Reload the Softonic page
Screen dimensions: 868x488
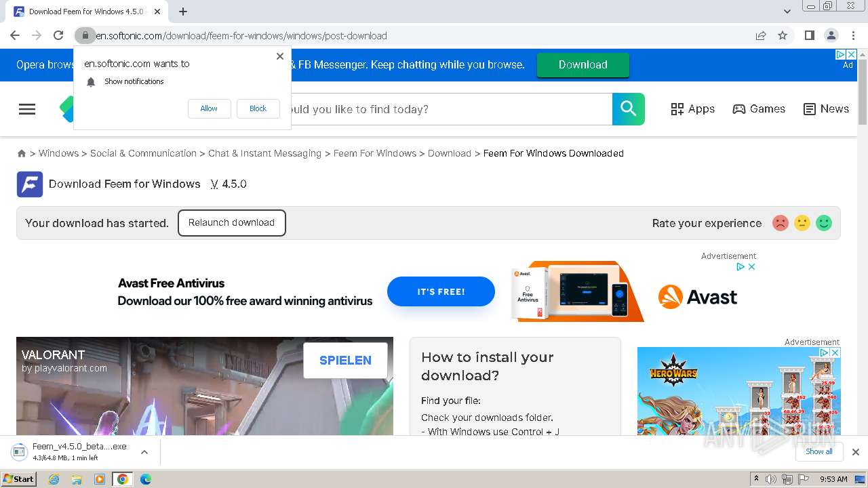click(x=58, y=35)
